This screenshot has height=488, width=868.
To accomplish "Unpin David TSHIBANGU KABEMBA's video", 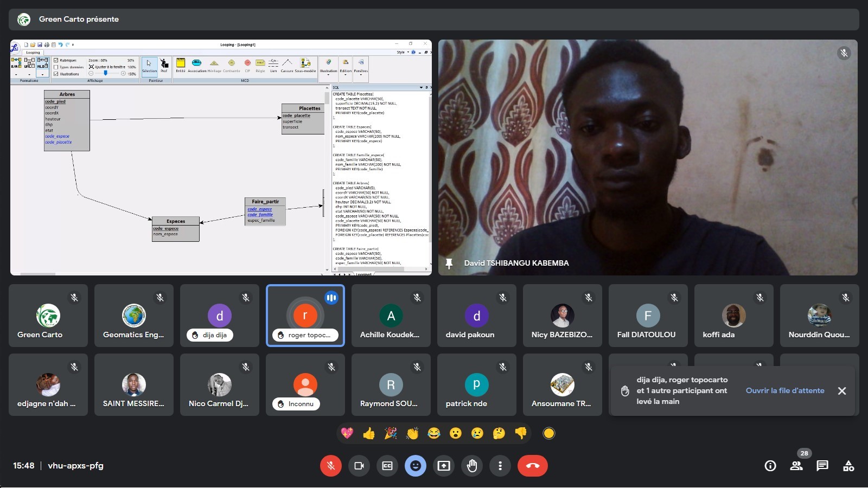I will point(449,263).
